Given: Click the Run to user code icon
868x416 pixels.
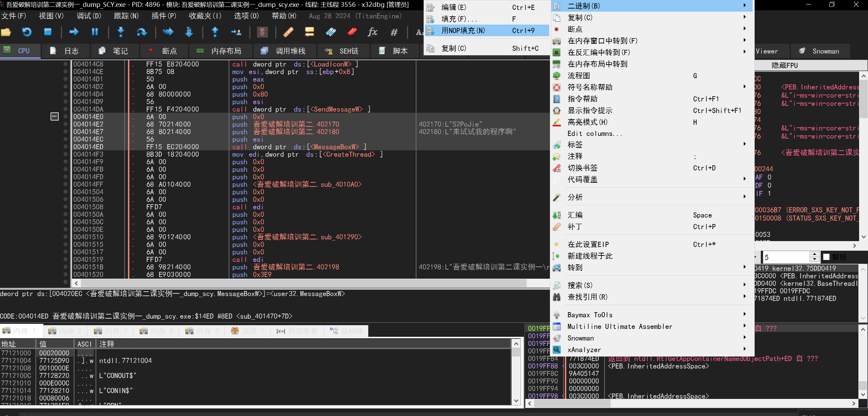Looking at the screenshot, I should tap(236, 32).
